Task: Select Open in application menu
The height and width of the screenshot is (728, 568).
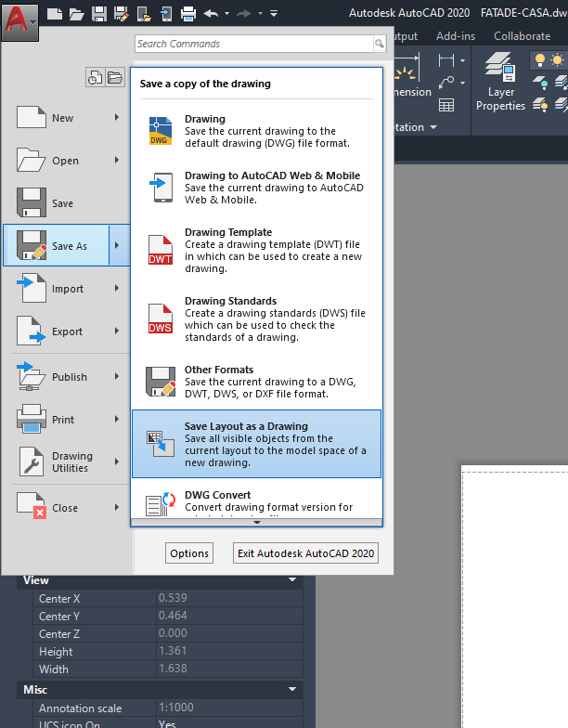Action: click(67, 161)
